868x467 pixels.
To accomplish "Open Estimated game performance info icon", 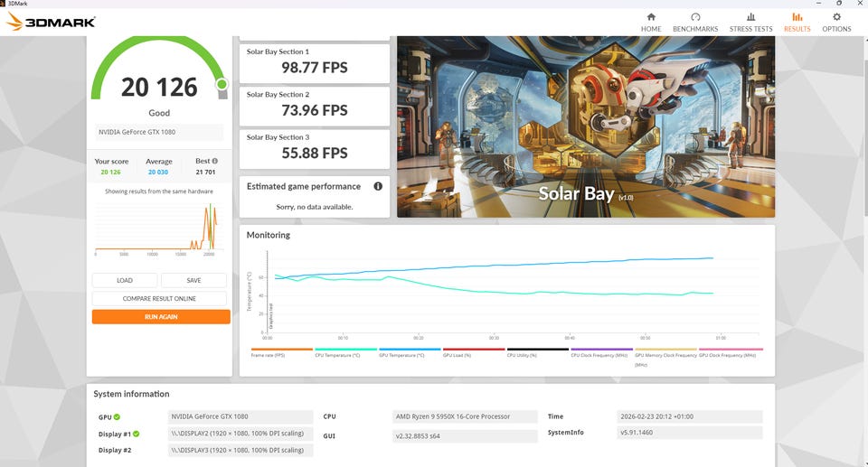I will coord(378,186).
